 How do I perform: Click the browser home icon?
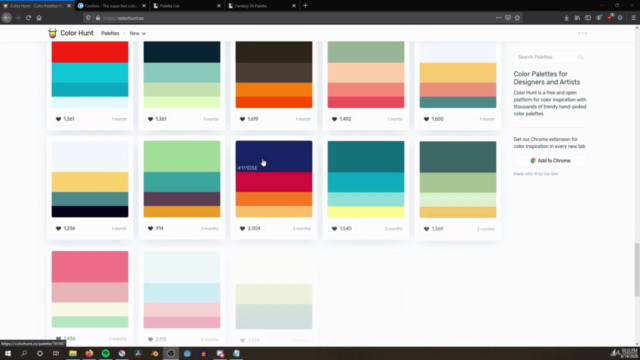39,18
